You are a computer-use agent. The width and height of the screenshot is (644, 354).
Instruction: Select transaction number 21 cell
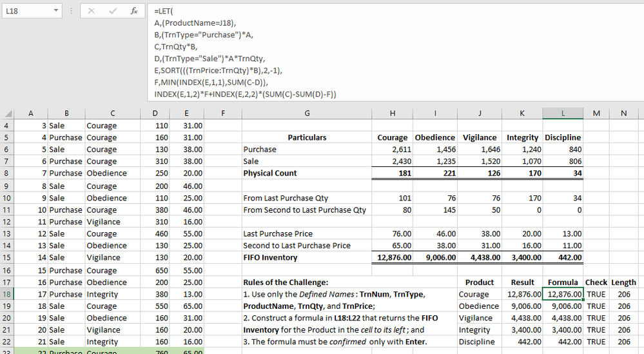[31, 342]
